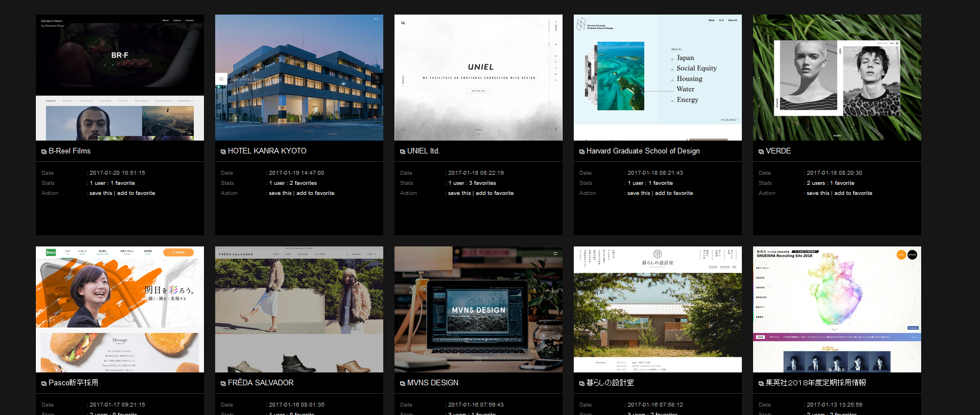Add VERDE to favorite
The height and width of the screenshot is (415, 980).
click(853, 193)
